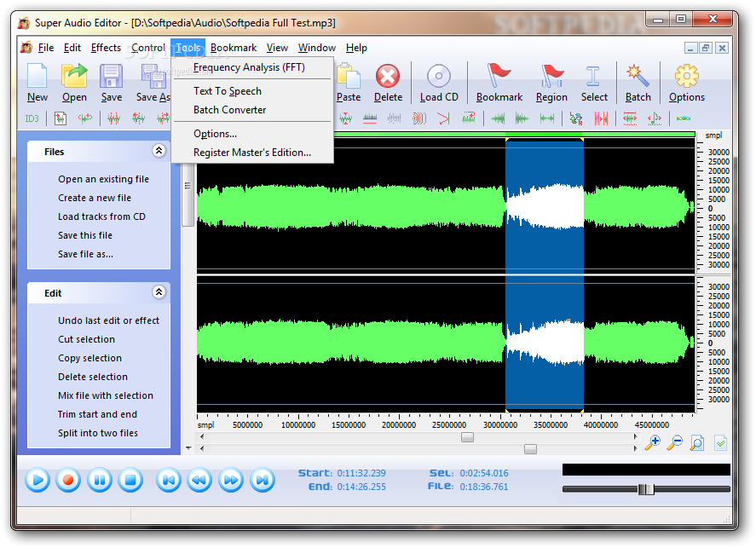This screenshot has height=548, width=756.
Task: Click Trim start and end link
Action: coord(97,414)
